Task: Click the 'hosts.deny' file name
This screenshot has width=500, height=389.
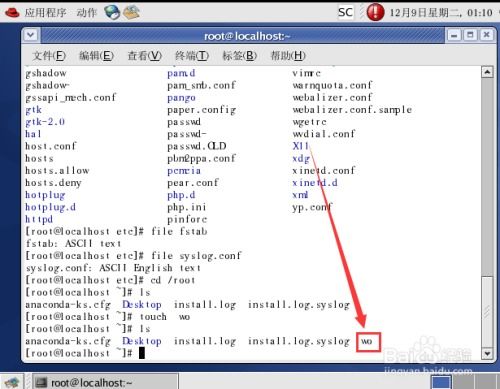Action: (x=53, y=183)
